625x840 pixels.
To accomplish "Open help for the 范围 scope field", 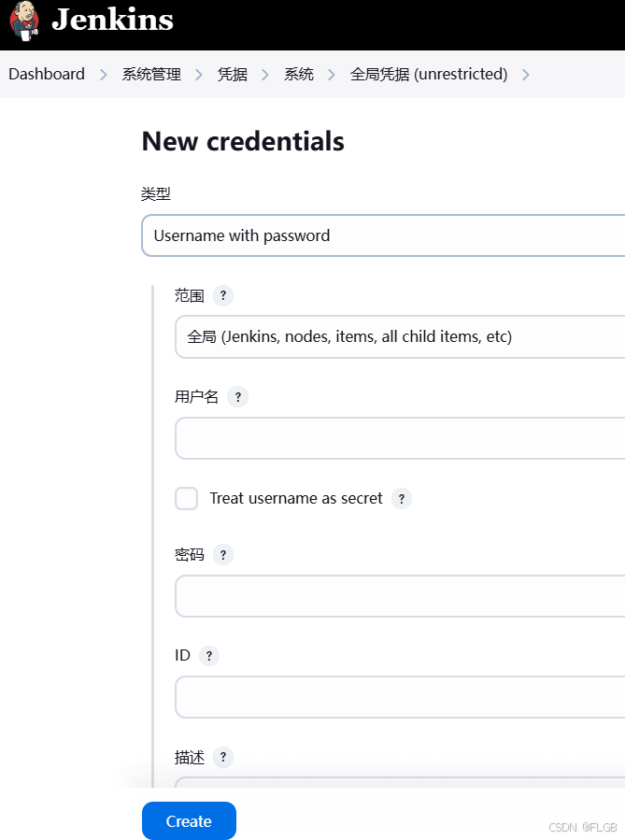I will coord(222,295).
